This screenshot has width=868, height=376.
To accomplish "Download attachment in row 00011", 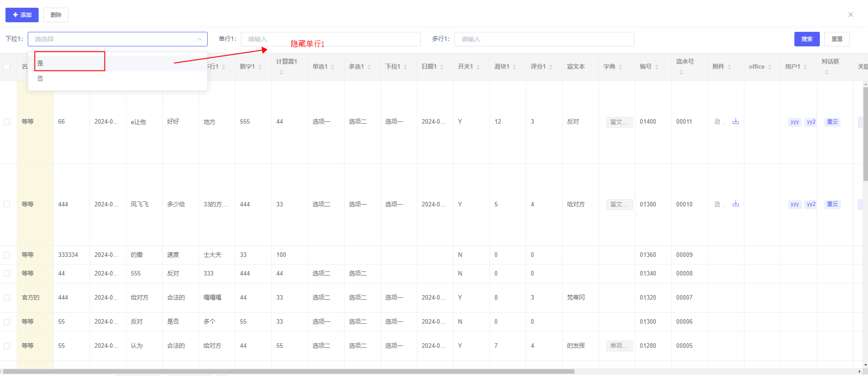I will pyautogui.click(x=736, y=121).
